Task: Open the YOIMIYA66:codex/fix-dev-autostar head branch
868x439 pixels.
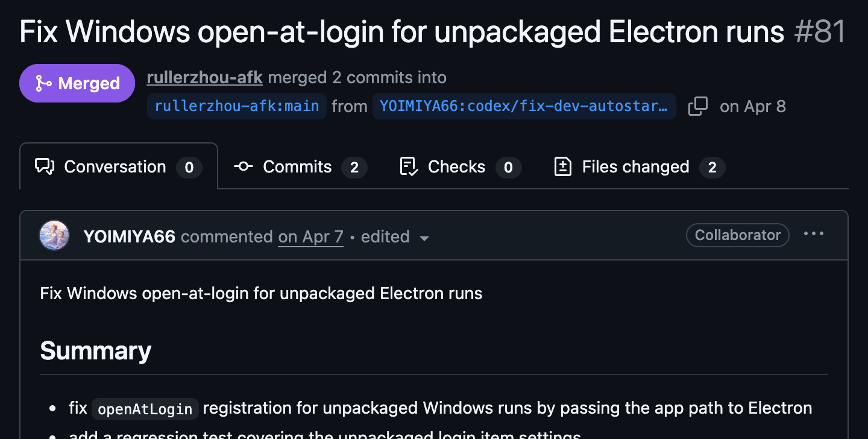Action: tap(524, 106)
